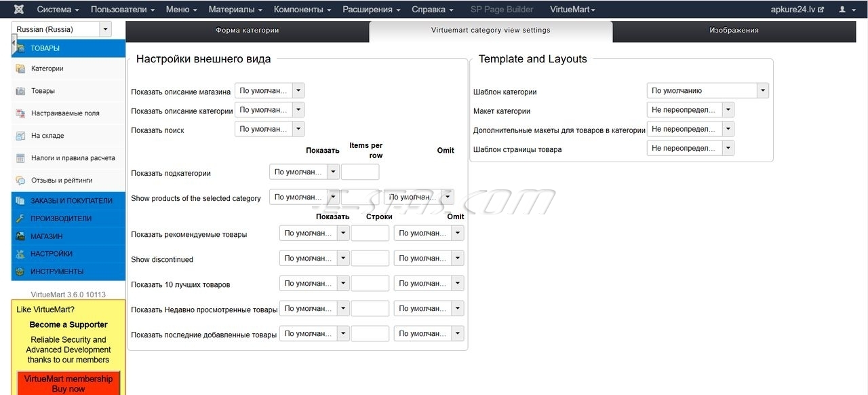Click the ЗАКАЗЫ И ПОКУПАТЕЛИ icon
The width and height of the screenshot is (868, 395).
point(20,201)
